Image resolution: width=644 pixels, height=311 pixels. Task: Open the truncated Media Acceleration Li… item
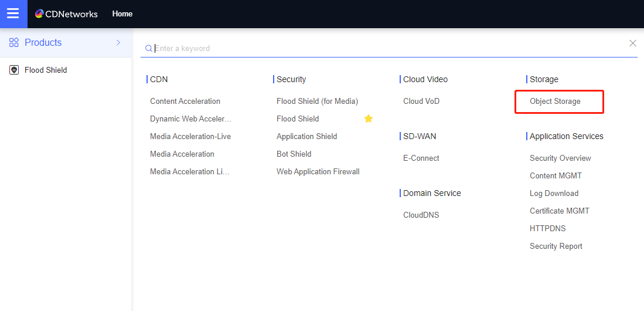coord(190,172)
